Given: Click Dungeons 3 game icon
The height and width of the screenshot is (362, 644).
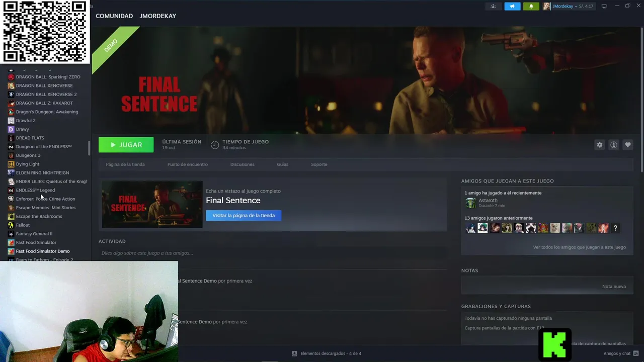Looking at the screenshot, I should [x=11, y=155].
